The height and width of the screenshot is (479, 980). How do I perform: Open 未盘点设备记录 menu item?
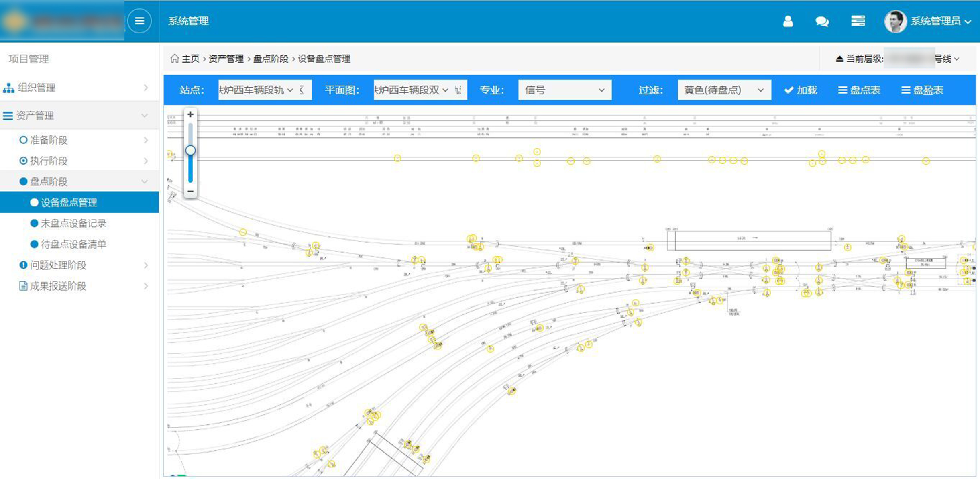[x=73, y=224]
